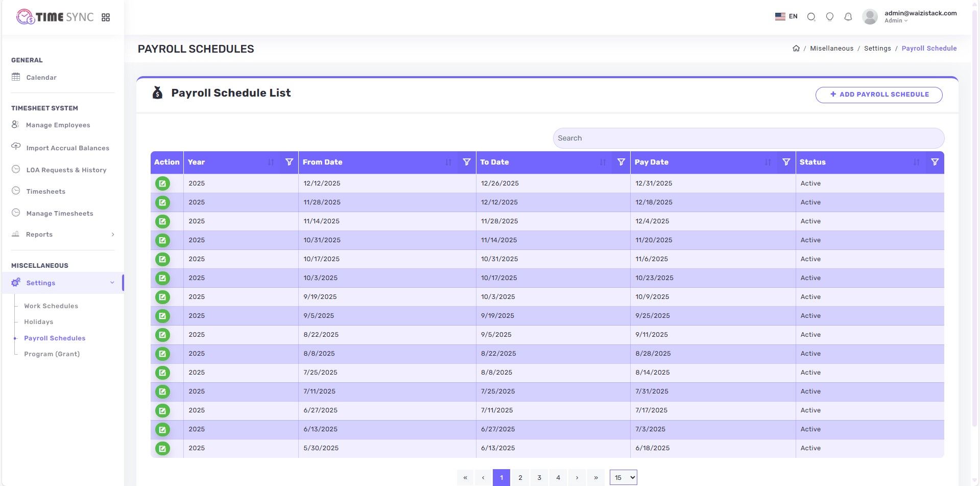Screen dimensions: 980x486
Task: Open the notifications bell icon
Action: point(848,17)
